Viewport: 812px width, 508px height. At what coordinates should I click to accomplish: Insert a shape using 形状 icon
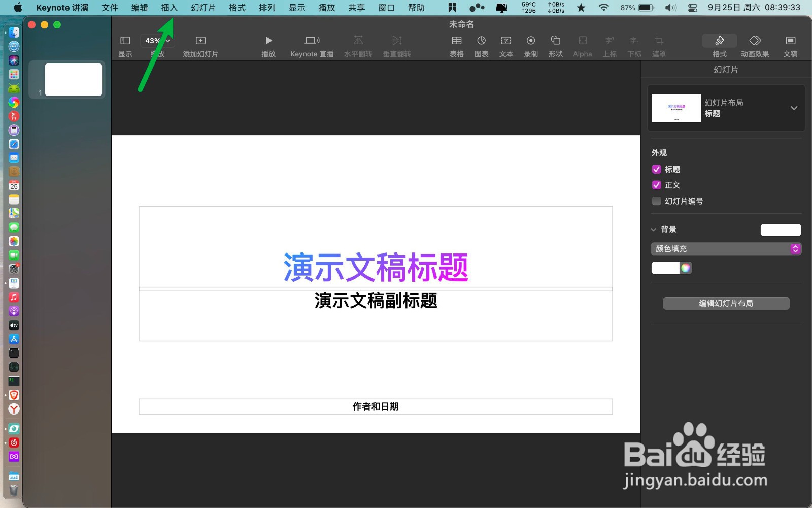coord(556,41)
